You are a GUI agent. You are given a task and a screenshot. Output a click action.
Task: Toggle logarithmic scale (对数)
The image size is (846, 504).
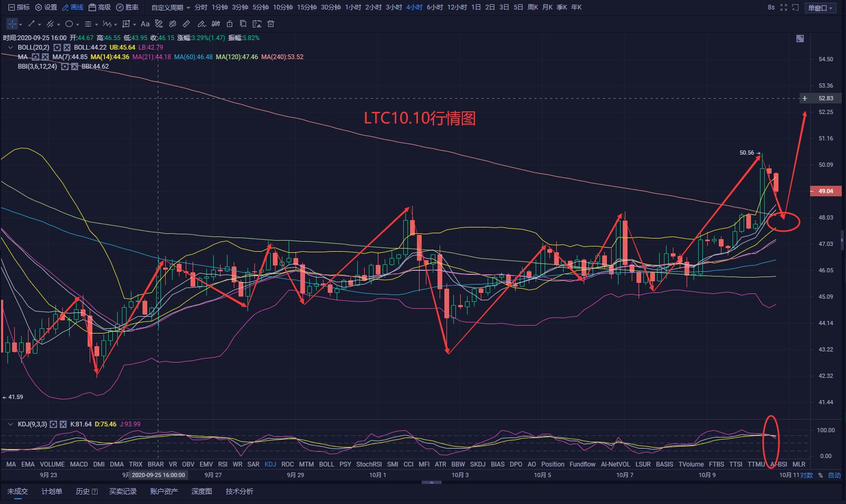tap(806, 476)
